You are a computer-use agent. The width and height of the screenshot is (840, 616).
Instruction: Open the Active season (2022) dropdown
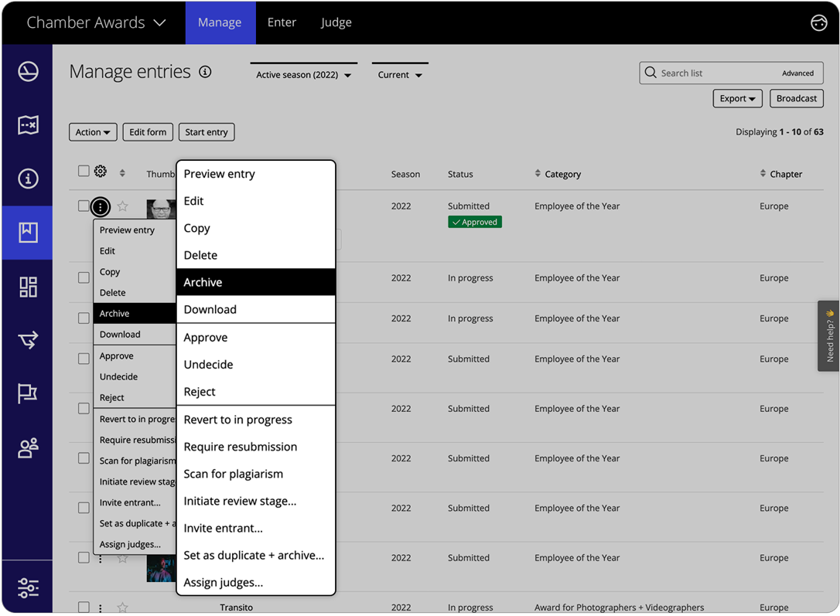(x=303, y=75)
